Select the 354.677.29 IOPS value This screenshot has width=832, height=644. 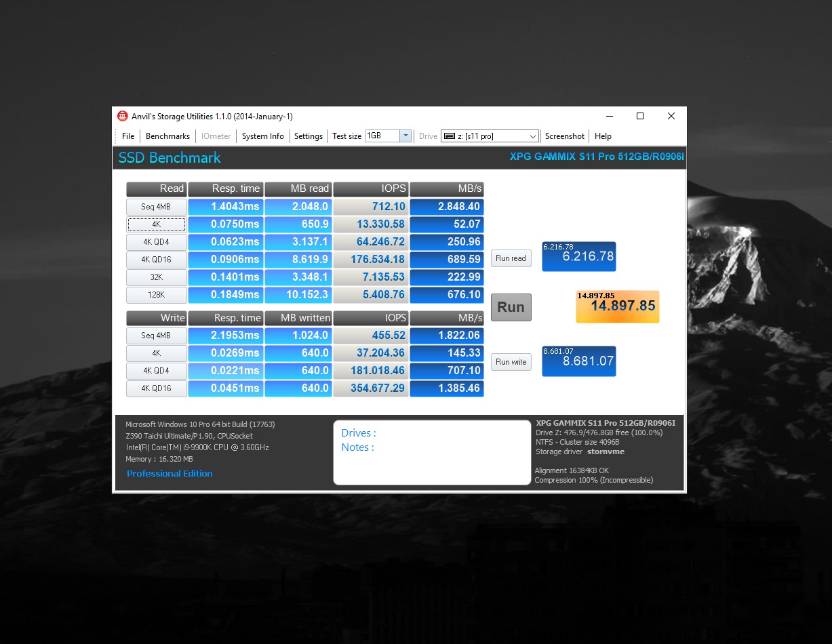[x=371, y=388]
